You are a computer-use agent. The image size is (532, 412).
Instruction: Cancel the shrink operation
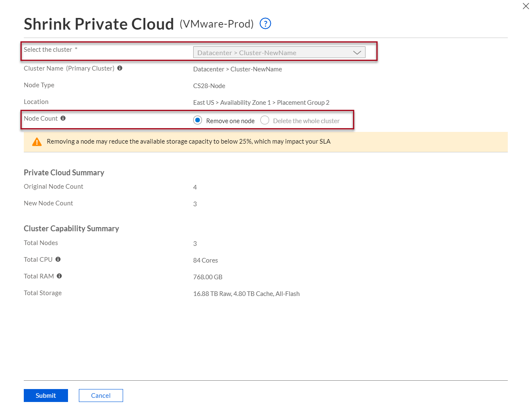(101, 395)
